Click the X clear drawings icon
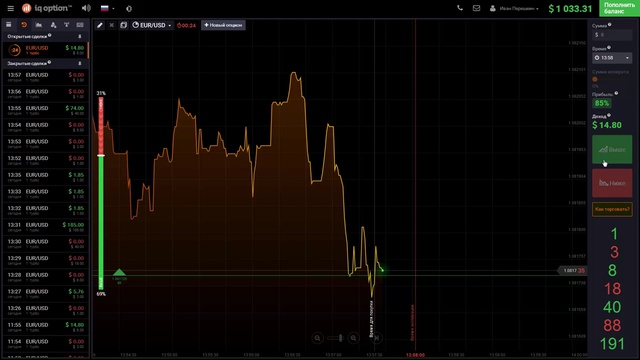The height and width of the screenshot is (360, 640). click(x=111, y=25)
